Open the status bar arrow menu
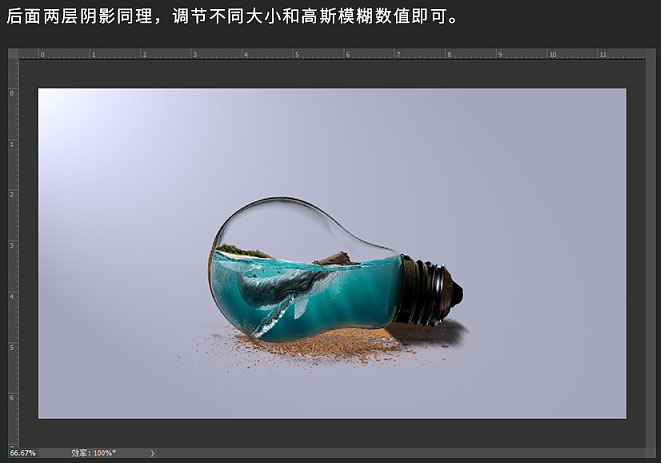 tap(152, 453)
